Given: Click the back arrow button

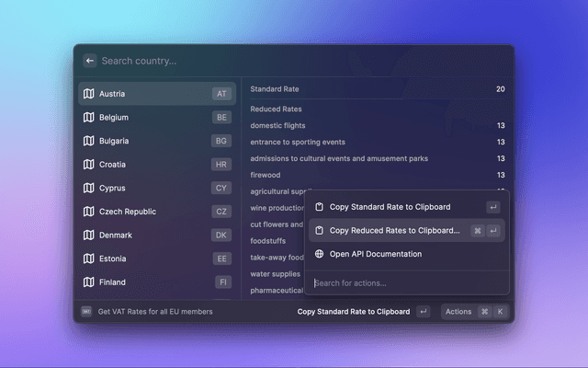Looking at the screenshot, I should (90, 61).
